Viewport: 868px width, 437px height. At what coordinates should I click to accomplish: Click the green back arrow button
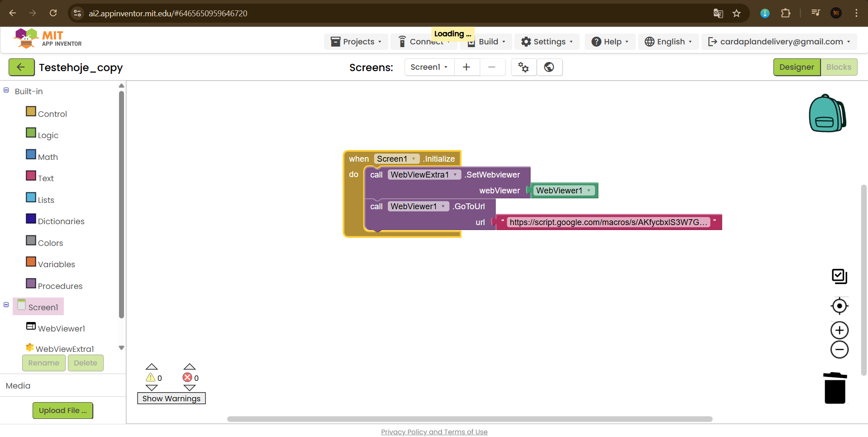click(21, 67)
